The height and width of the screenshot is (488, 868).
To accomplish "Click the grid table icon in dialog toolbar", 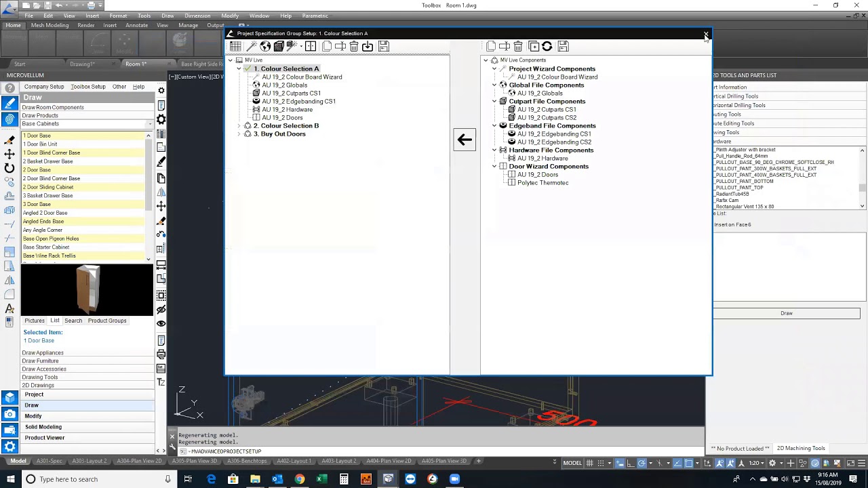I will point(235,46).
